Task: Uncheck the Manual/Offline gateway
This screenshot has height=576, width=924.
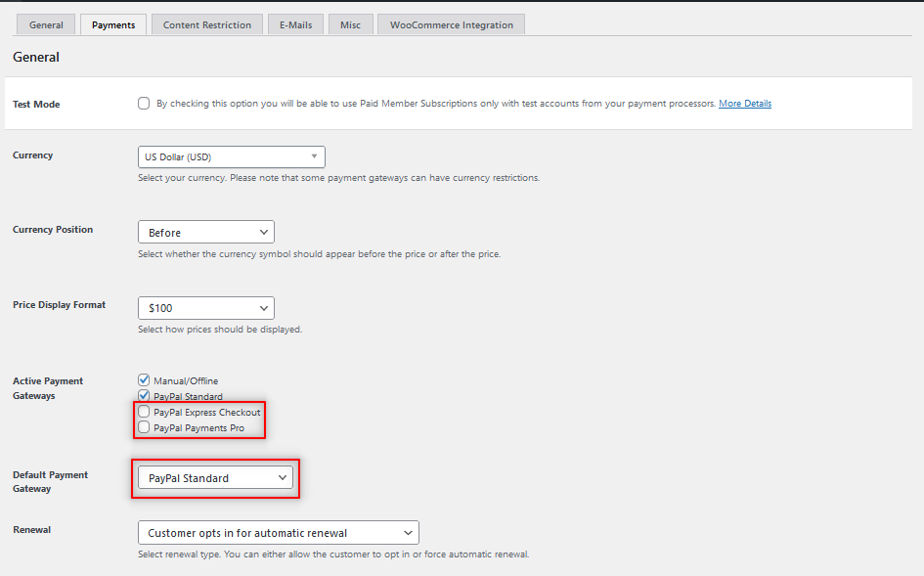Action: (x=144, y=379)
